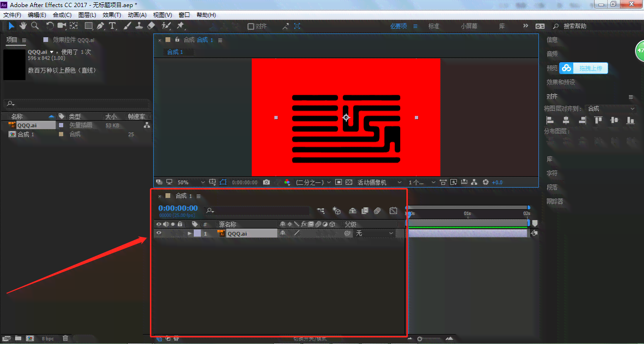
Task: Select the Selection arrow tool
Action: coord(12,26)
